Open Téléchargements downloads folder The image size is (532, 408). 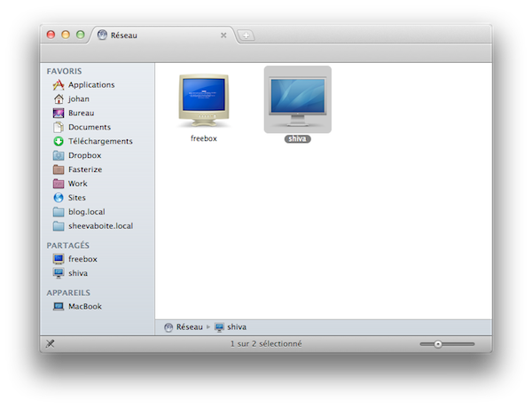[99, 142]
